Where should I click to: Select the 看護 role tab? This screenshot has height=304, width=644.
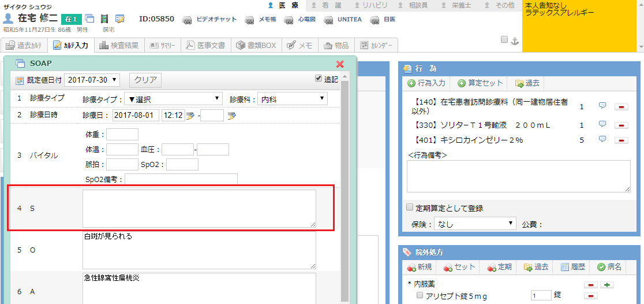coord(327,5)
